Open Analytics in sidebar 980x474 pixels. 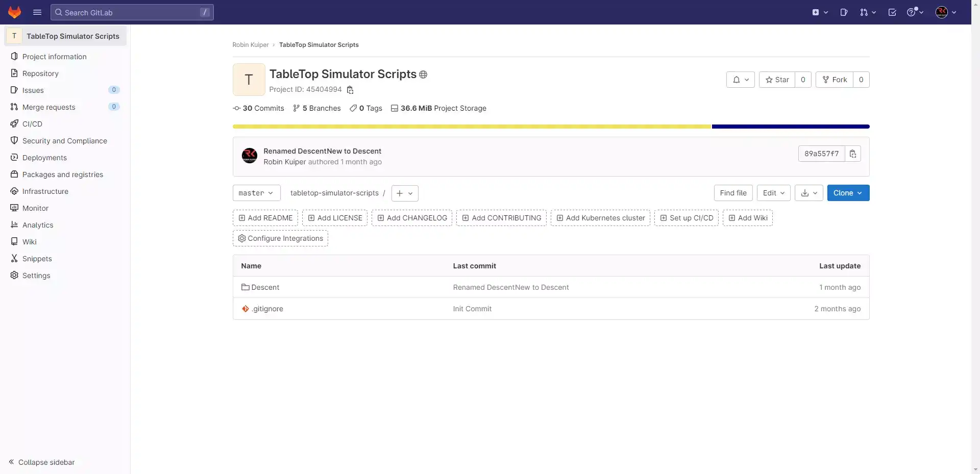click(65, 225)
